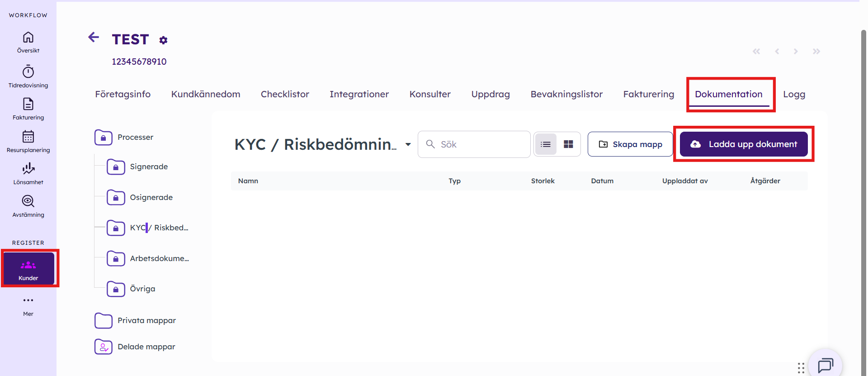Open the Uppdrag tab
Image resolution: width=868 pixels, height=376 pixels.
coord(491,94)
